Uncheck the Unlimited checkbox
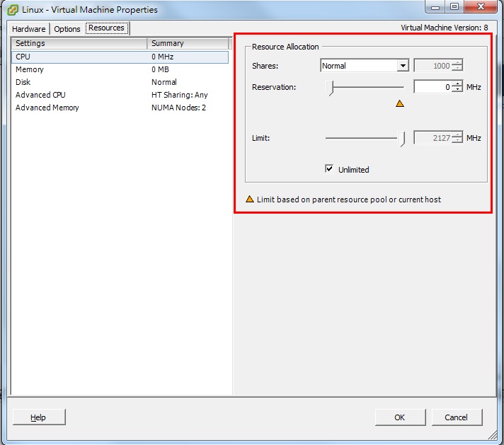 (x=329, y=168)
